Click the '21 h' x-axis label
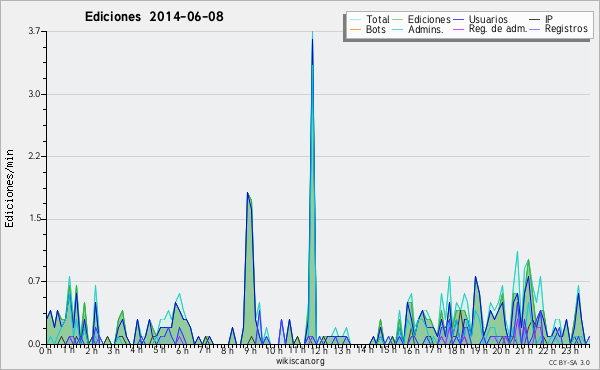Image resolution: width=600 pixels, height=370 pixels. [524, 351]
